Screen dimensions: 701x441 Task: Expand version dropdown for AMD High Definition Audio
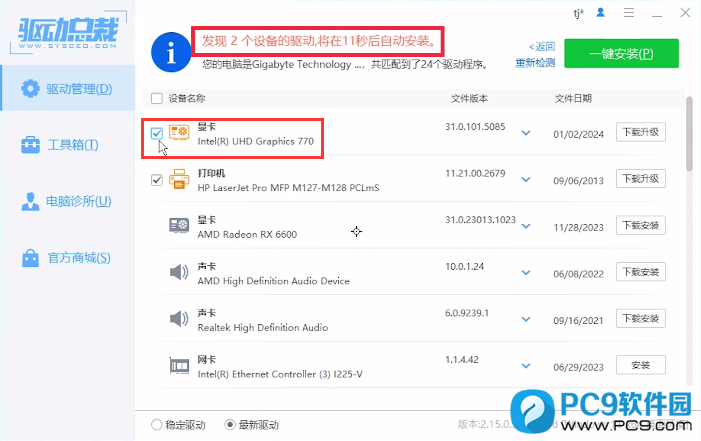coord(526,272)
